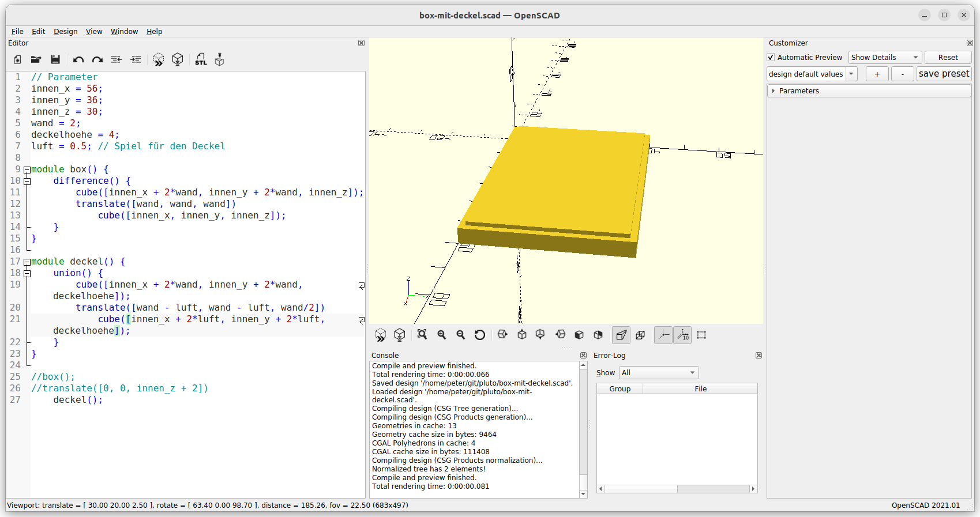Viewport: 980px width, 517px height.
Task: Open the Design menu
Action: tap(65, 32)
